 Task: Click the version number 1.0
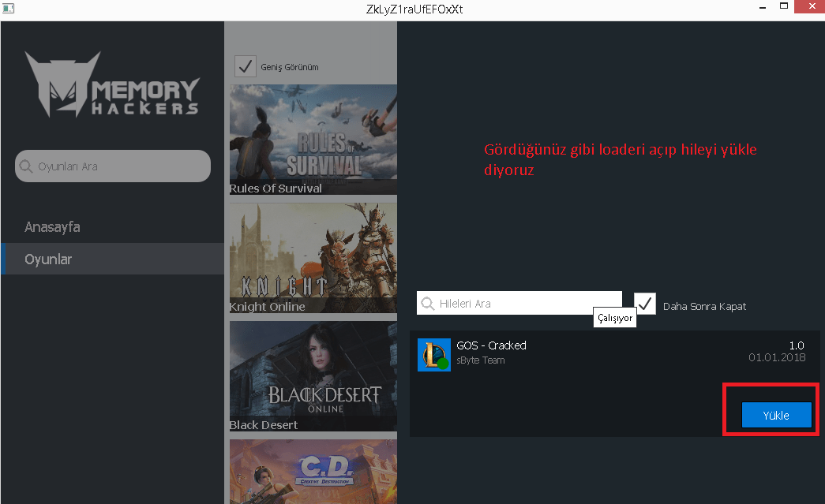(x=797, y=345)
